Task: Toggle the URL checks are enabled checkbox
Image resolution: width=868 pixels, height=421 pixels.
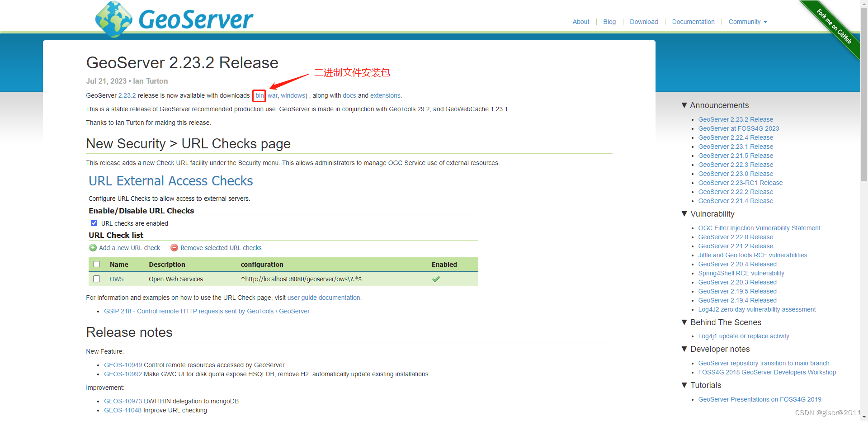Action: pyautogui.click(x=94, y=223)
